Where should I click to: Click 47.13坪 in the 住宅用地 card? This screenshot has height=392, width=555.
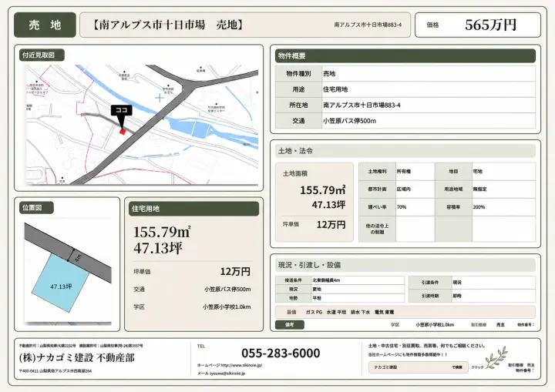point(158,248)
